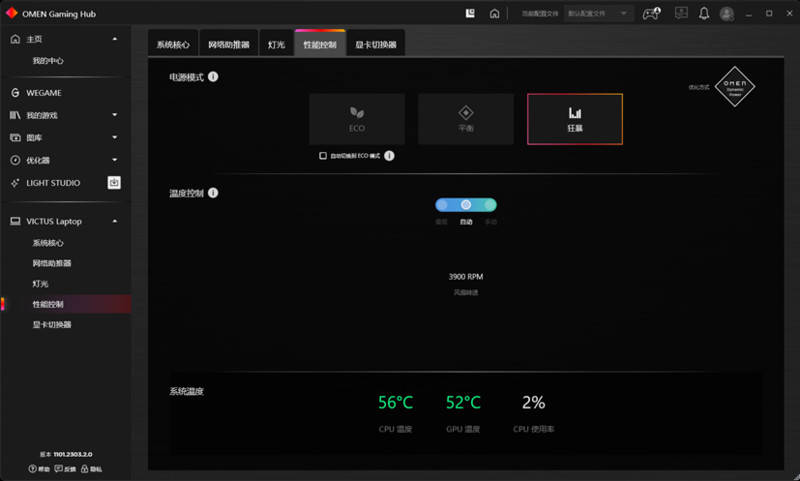The image size is (800, 481).
Task: Click the 系统温度 section label
Action: tap(187, 391)
